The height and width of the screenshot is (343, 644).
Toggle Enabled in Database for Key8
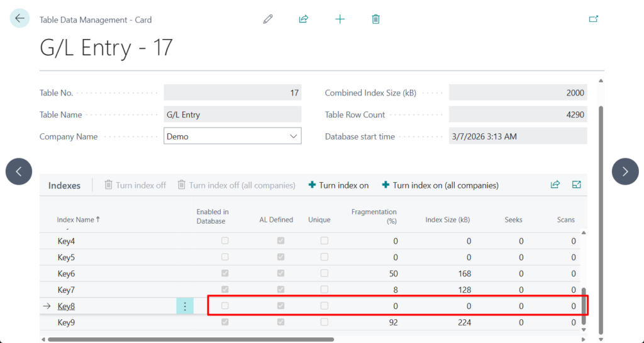pyautogui.click(x=225, y=306)
